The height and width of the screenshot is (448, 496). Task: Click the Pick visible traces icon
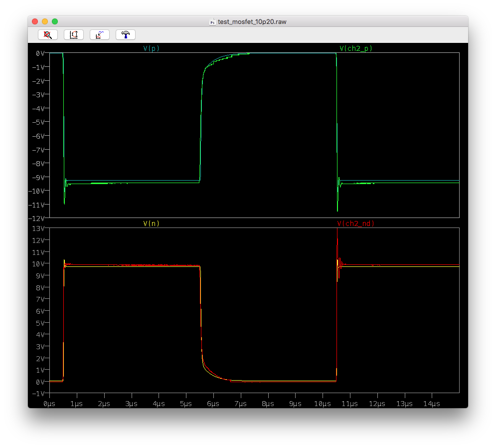point(100,35)
